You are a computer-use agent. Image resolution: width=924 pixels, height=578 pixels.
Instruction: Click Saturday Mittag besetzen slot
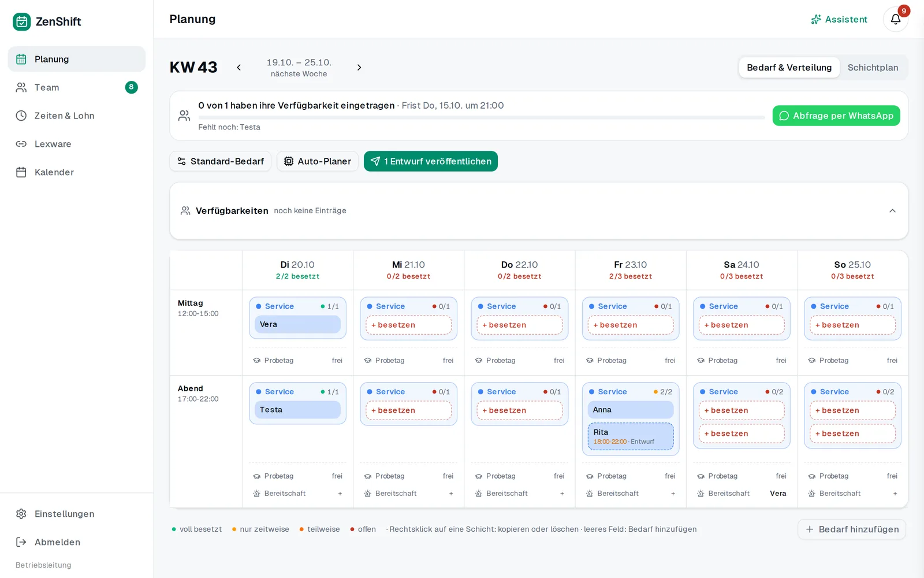pos(742,325)
